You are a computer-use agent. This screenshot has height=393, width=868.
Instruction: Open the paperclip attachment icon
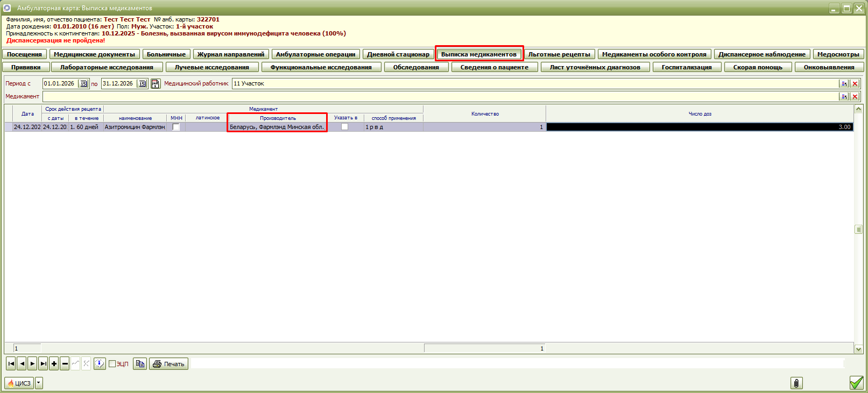point(796,383)
